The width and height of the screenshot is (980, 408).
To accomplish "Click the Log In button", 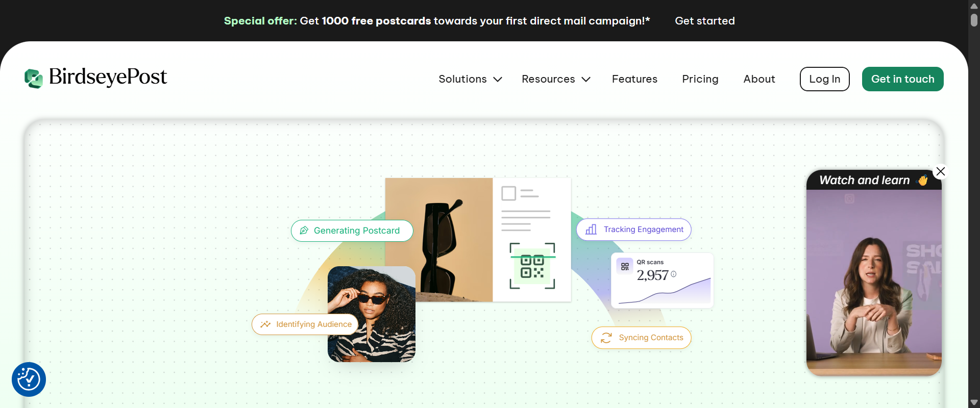I will point(824,79).
